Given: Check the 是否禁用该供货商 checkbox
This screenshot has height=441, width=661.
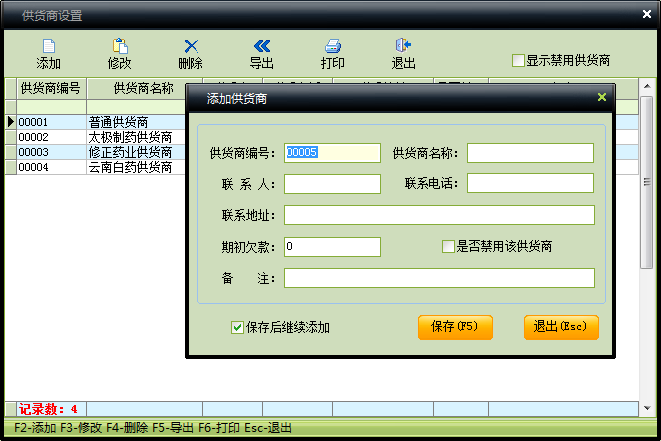Looking at the screenshot, I should point(449,246).
